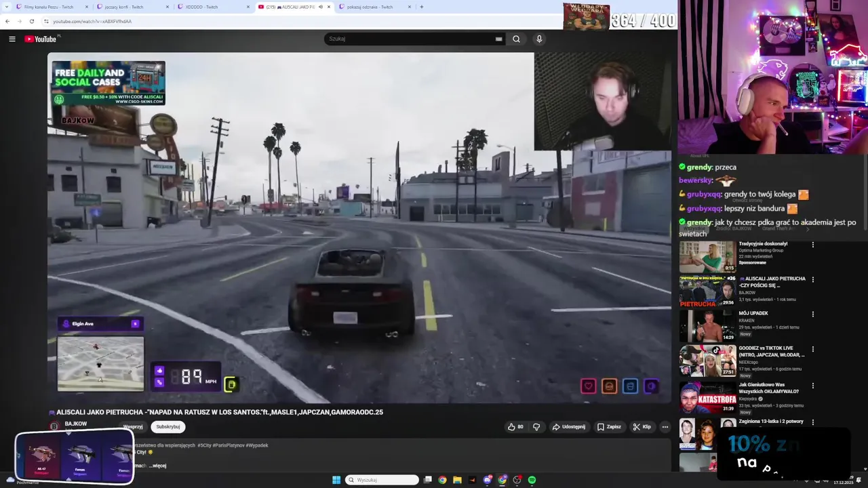Open 'CZY POŚCIG SIĘ' Pietrucha video thumbnail
Viewport: 868px width, 488px height.
[707, 291]
